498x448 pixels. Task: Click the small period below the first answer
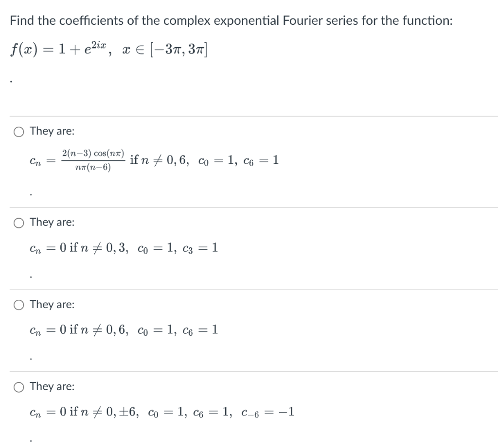point(31,193)
